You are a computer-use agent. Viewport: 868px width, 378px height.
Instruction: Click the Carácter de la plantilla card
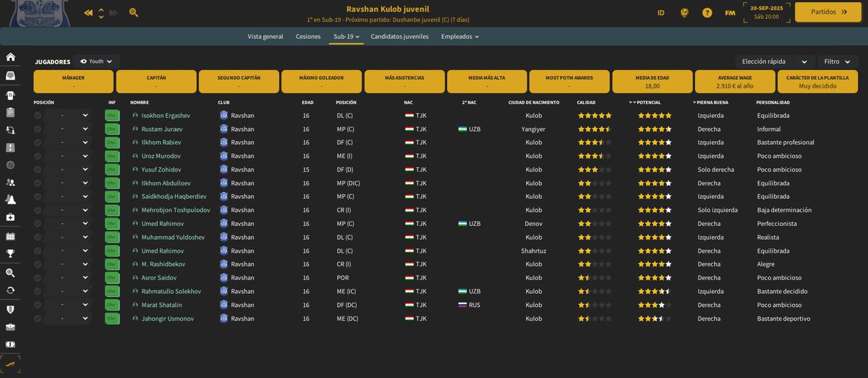pos(818,81)
